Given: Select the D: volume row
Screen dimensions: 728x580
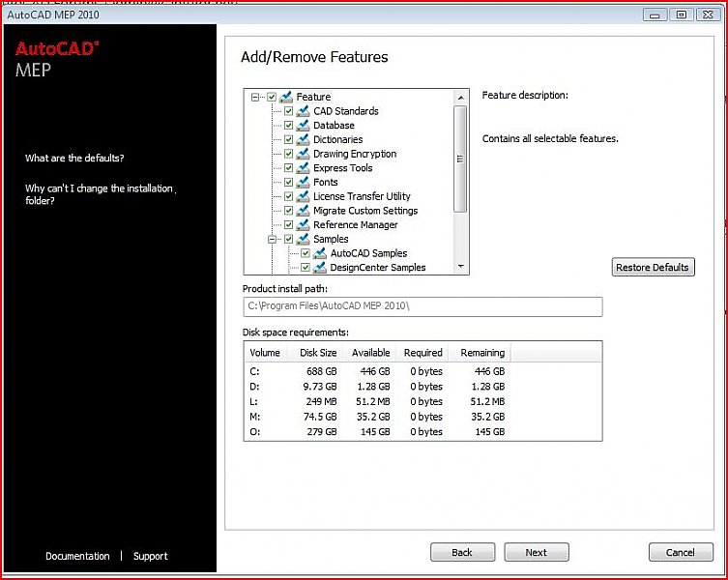Looking at the screenshot, I should (422, 387).
